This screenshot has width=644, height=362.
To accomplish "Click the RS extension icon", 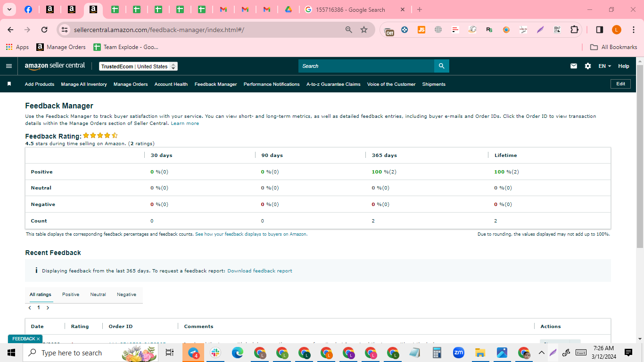I will [x=489, y=30].
